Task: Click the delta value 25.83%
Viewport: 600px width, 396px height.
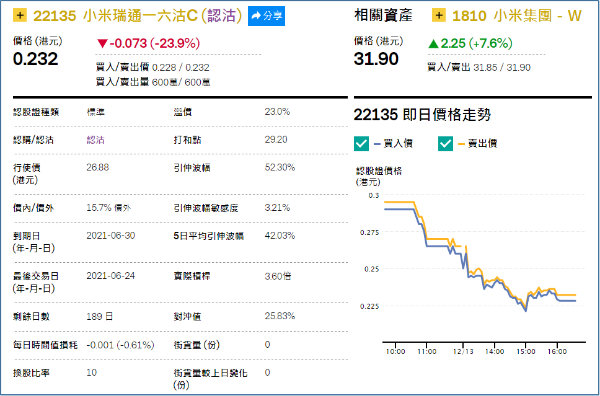Action: (280, 316)
